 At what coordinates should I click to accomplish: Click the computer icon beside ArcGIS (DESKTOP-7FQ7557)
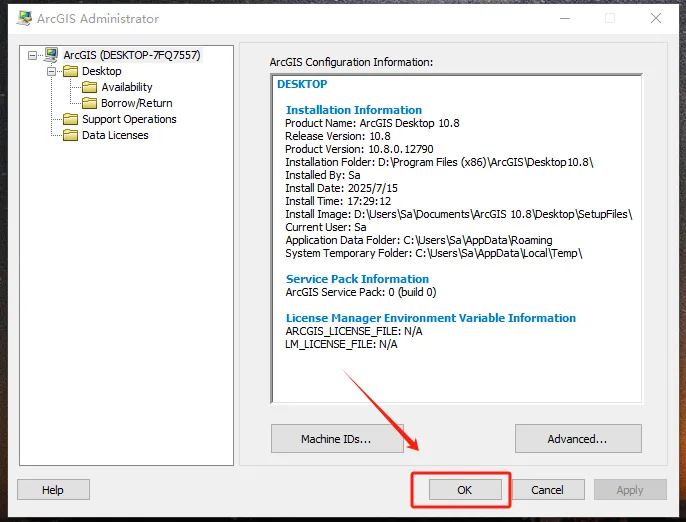tap(51, 55)
